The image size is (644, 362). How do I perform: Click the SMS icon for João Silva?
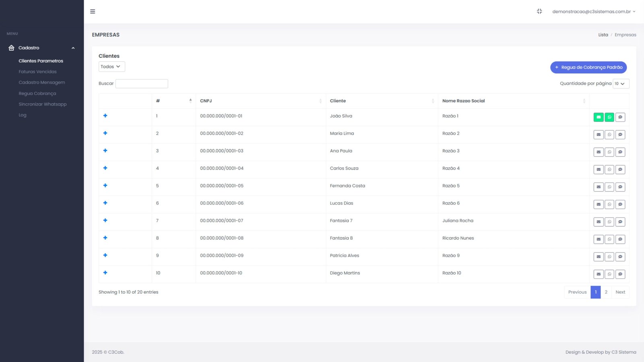[x=620, y=117]
